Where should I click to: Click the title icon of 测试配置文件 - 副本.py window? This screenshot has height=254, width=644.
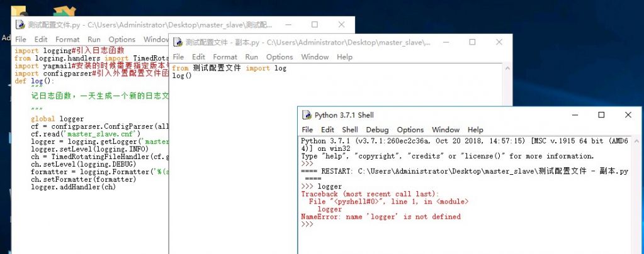coord(178,42)
